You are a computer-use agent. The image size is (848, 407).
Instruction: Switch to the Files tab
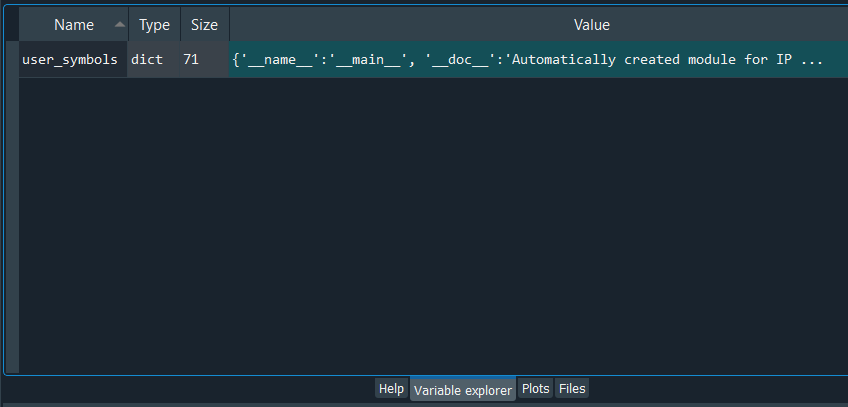coord(572,389)
